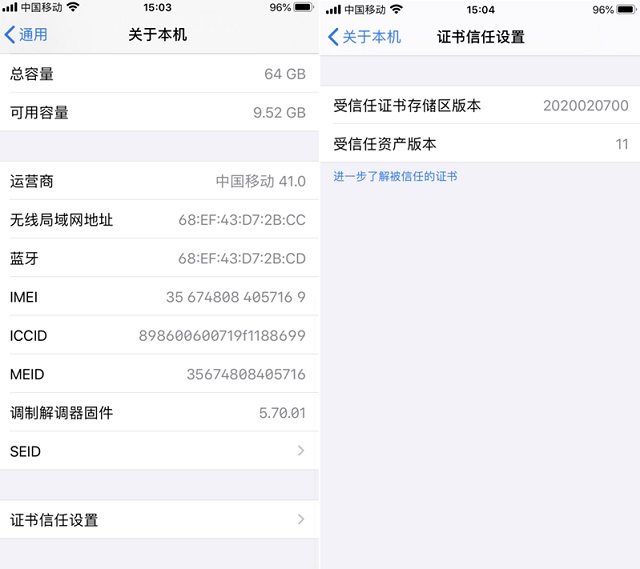The image size is (640, 569).
Task: Tap left screen battery icon
Action: coord(303,7)
